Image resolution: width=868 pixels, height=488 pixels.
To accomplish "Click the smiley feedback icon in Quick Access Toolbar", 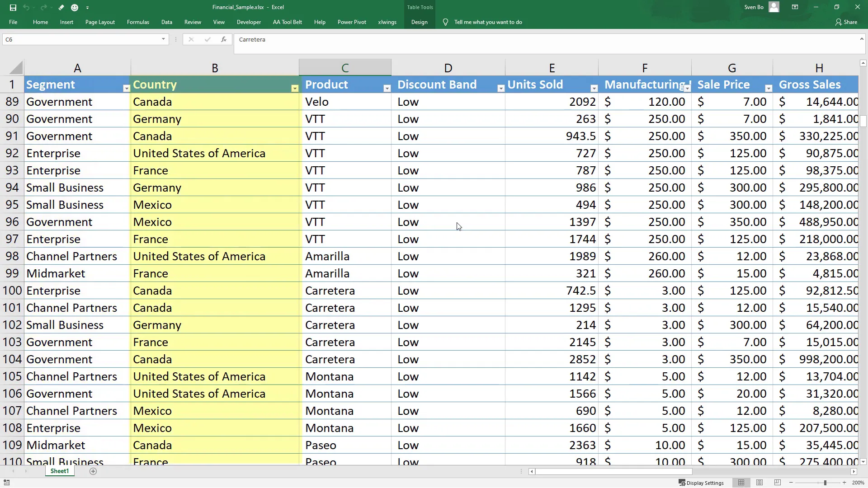I will (x=75, y=7).
